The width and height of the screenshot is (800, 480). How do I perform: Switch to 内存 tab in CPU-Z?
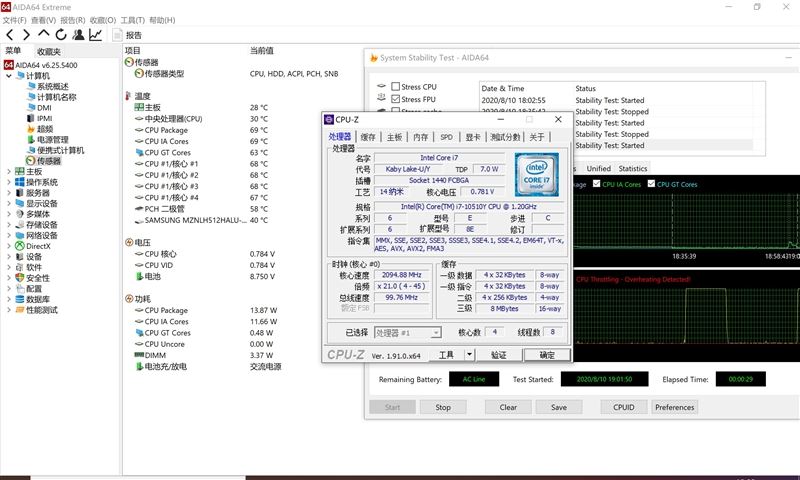coord(420,137)
